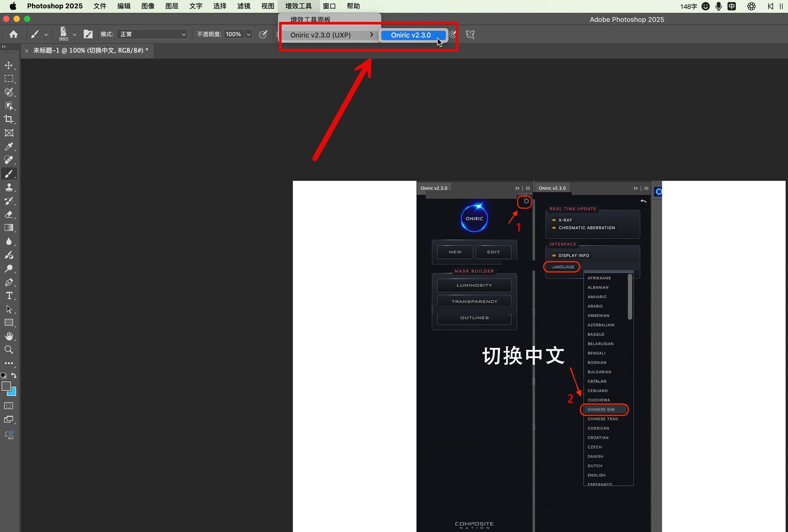Open the brush preset picker arrow
Screen dimensions: 788x532
74,35
